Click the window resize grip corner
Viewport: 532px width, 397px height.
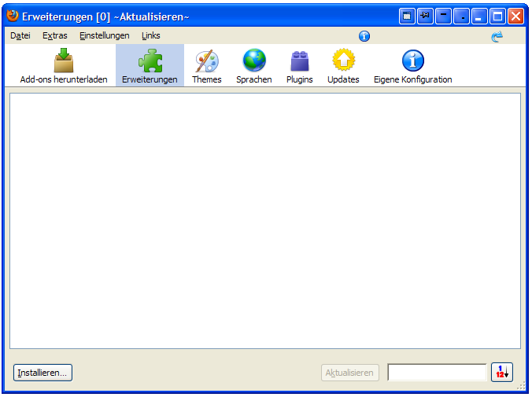521,386
